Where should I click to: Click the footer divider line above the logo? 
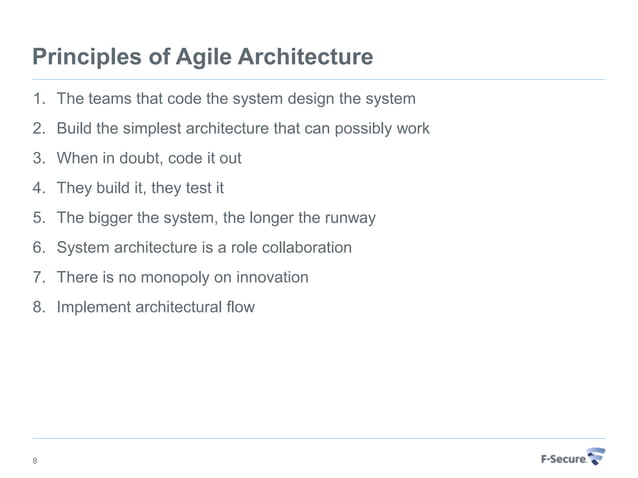coord(319,438)
